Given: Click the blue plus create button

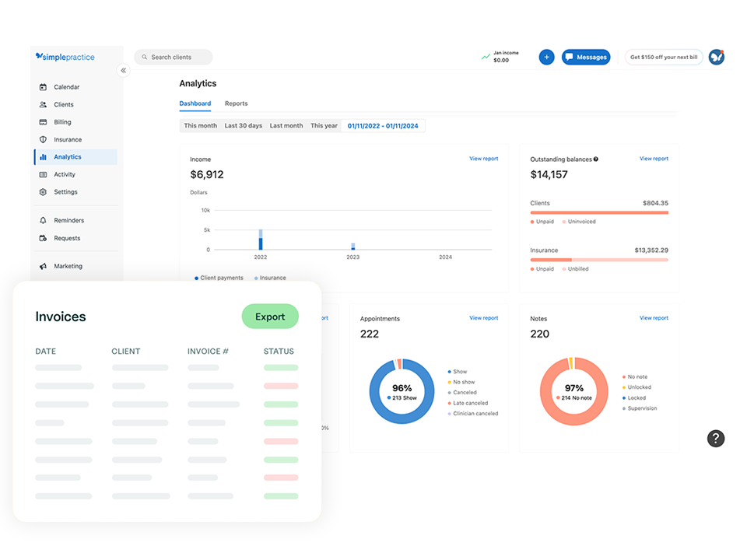Looking at the screenshot, I should pyautogui.click(x=546, y=57).
